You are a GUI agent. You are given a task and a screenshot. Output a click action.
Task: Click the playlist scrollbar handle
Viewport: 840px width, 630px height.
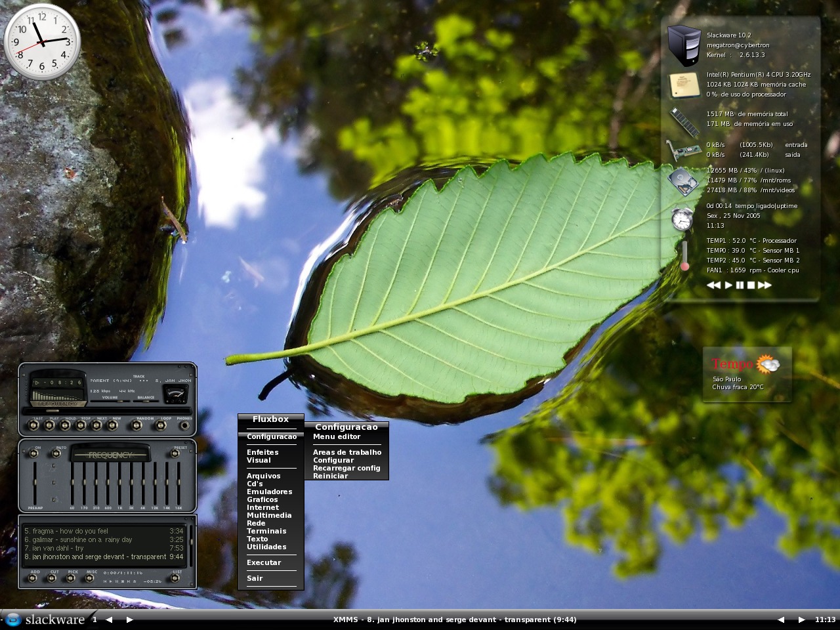click(191, 542)
